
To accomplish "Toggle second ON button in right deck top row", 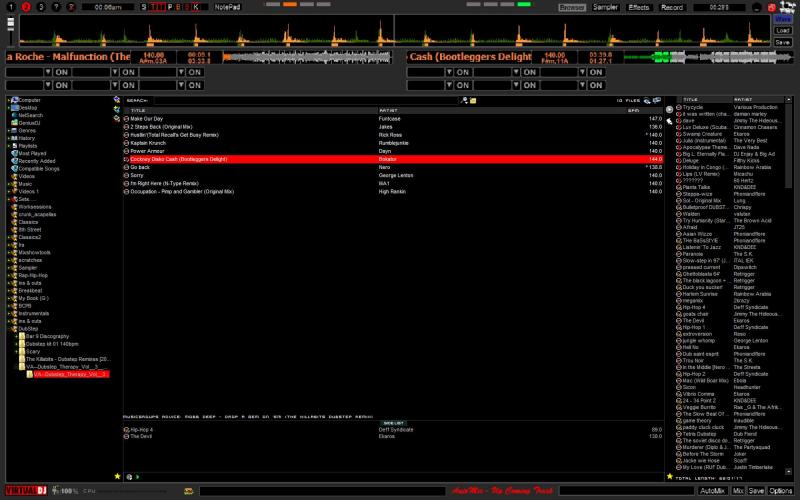I will 530,72.
